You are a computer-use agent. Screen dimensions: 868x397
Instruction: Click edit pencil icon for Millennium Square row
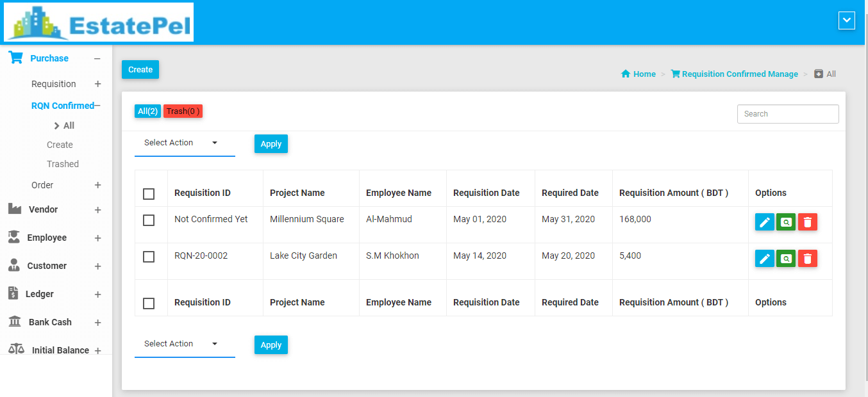764,222
